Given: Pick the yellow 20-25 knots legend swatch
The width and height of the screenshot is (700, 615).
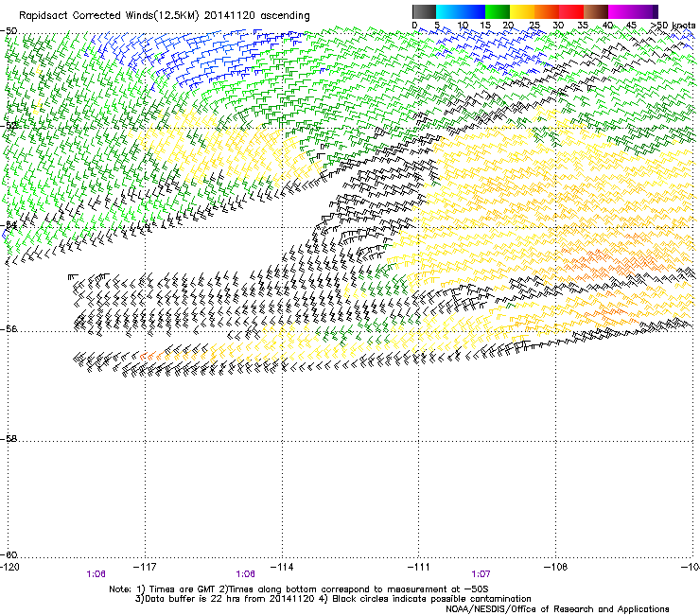Looking at the screenshot, I should coord(522,11).
